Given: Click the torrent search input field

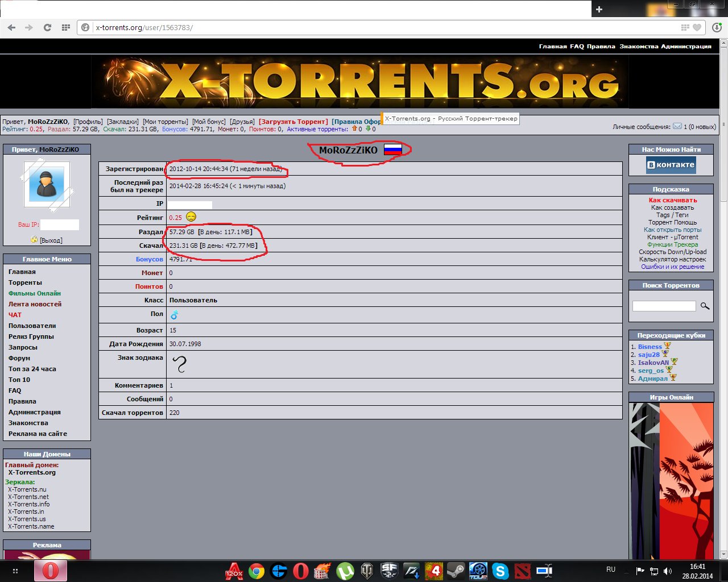Looking at the screenshot, I should coord(664,306).
